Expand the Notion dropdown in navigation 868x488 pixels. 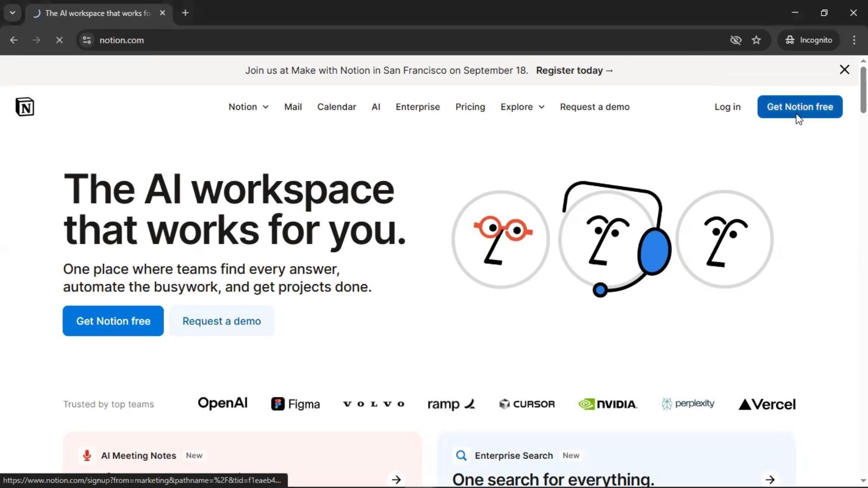point(248,107)
